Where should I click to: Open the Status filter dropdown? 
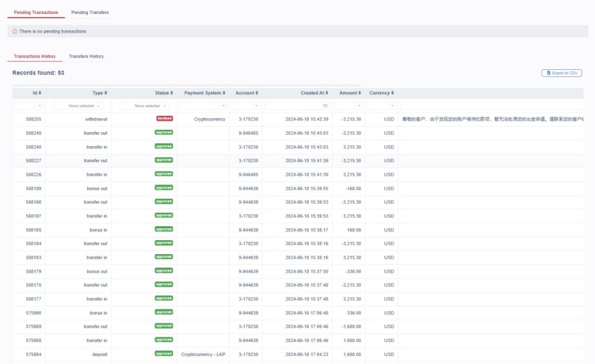[x=144, y=106]
